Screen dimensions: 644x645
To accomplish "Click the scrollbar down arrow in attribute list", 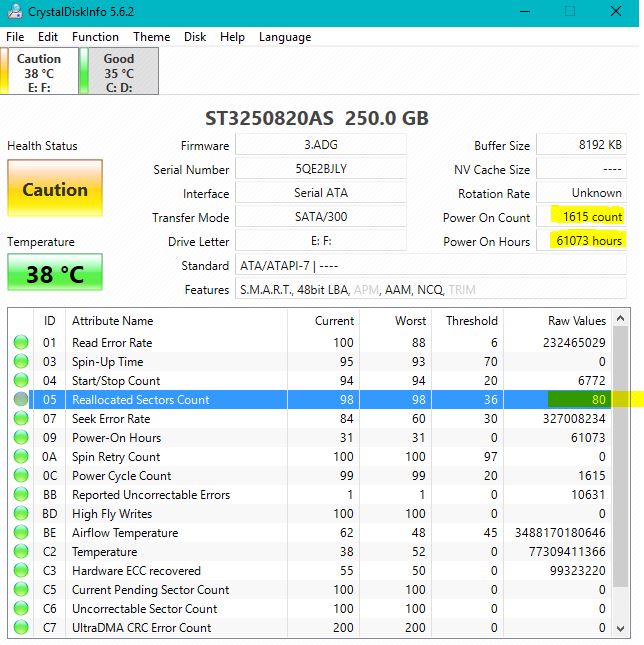I will coord(621,629).
